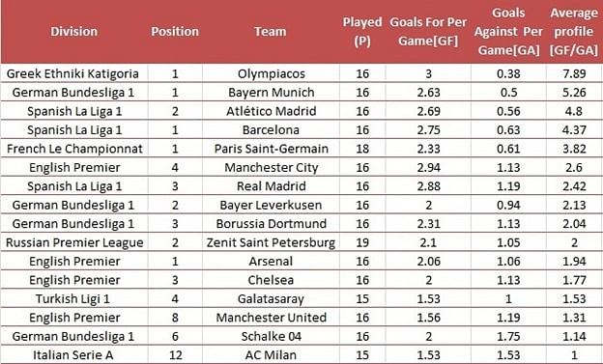Select the Team column header
The image size is (603, 364).
pyautogui.click(x=271, y=32)
